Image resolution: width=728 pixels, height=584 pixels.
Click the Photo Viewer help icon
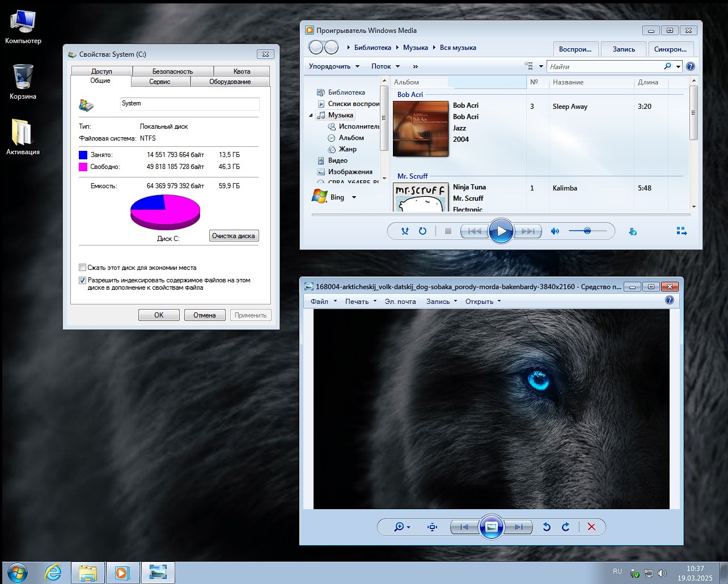(x=670, y=300)
